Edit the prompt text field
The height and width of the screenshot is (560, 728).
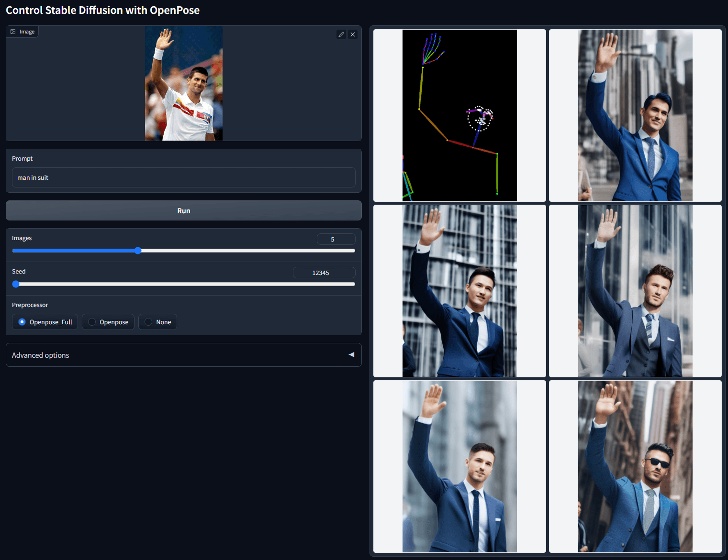[183, 177]
